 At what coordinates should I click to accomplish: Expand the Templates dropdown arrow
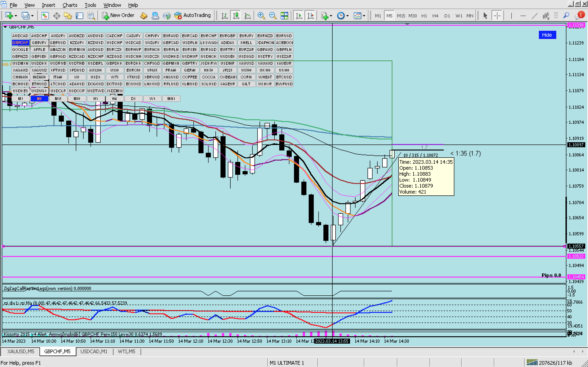coord(364,16)
